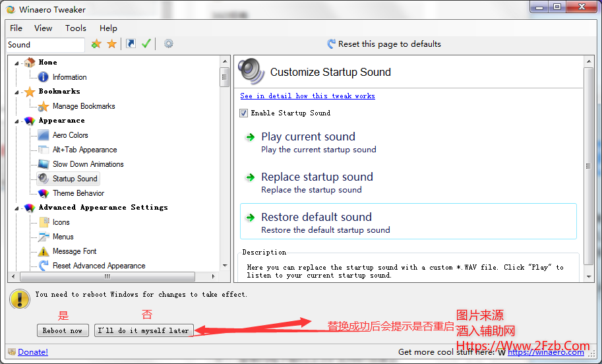Image resolution: width=602 pixels, height=364 pixels.
Task: Click the Alt+Tab Appearance window icon
Action: (44, 150)
